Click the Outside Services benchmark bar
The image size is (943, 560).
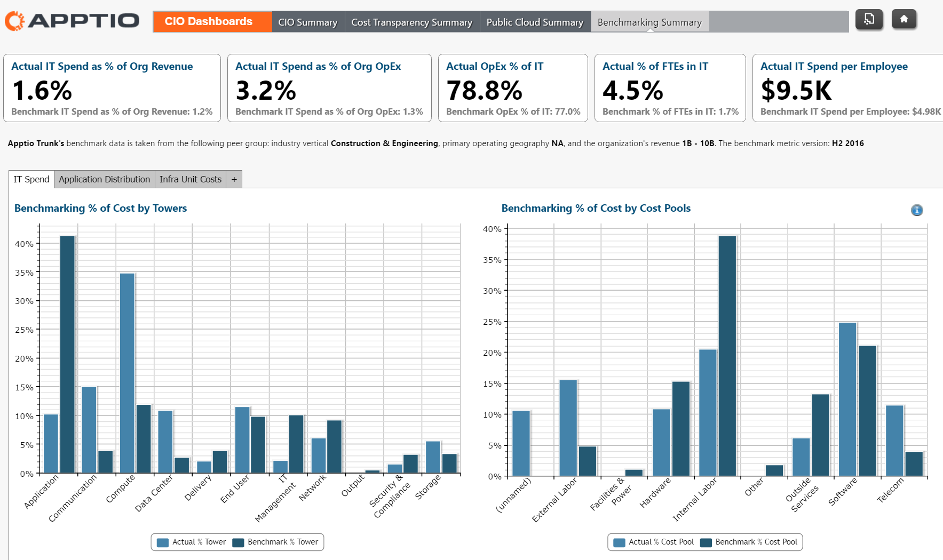(821, 435)
